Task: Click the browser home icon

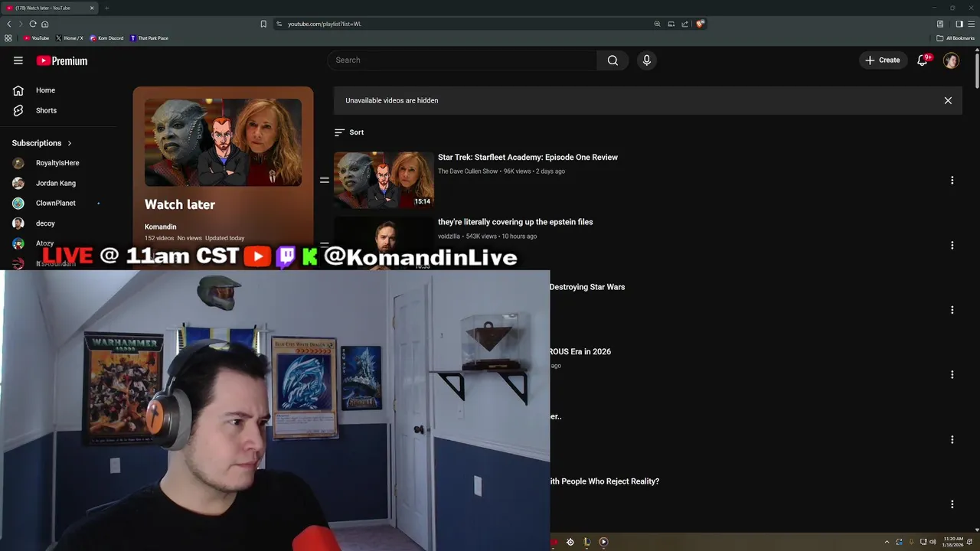Action: click(45, 24)
